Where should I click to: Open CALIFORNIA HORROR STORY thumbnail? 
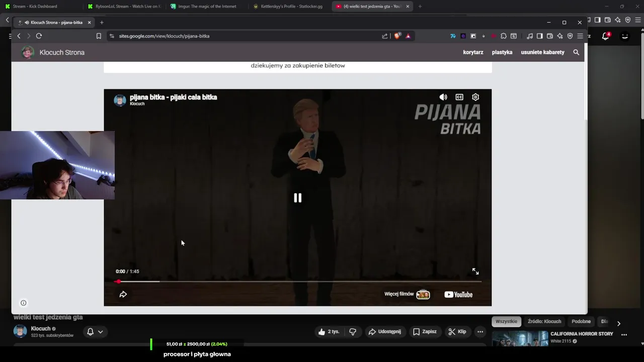pyautogui.click(x=520, y=338)
